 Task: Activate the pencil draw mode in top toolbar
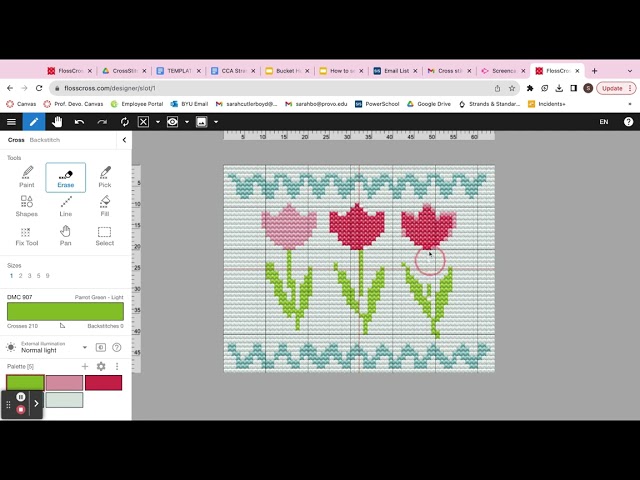coord(34,122)
